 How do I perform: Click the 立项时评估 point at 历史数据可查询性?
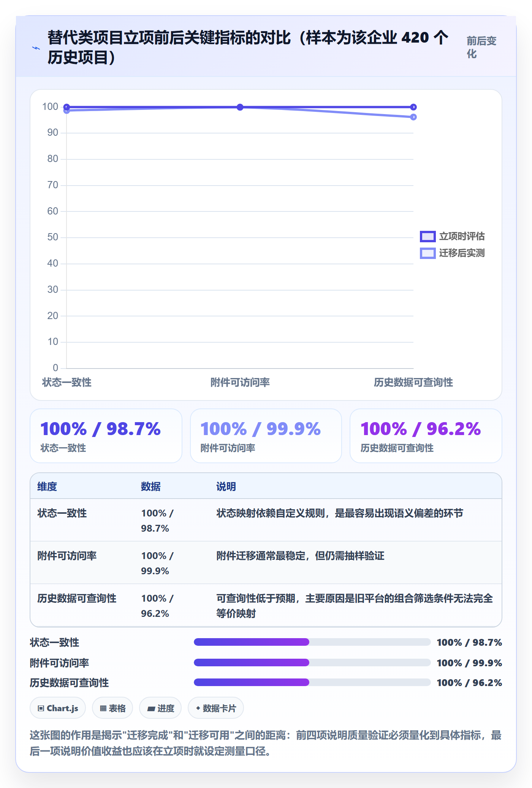[x=413, y=107]
